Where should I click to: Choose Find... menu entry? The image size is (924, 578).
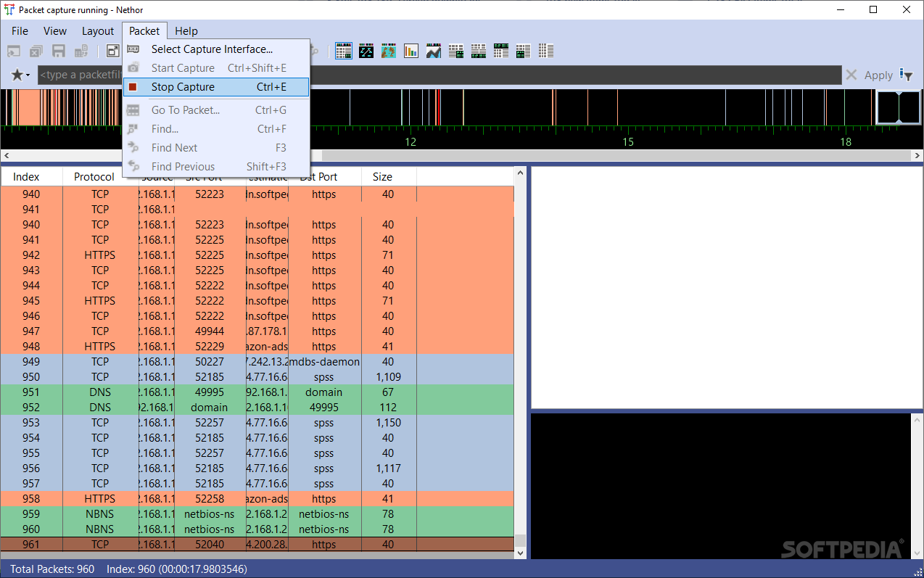[x=216, y=129]
